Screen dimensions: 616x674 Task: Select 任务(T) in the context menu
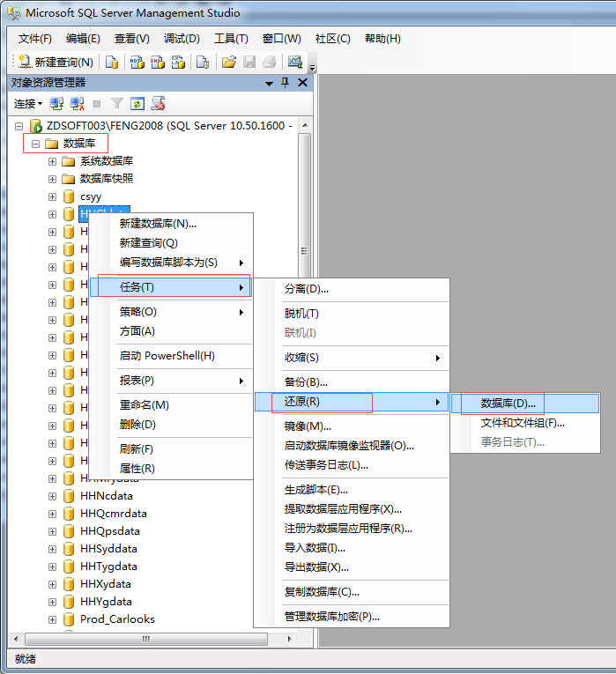(170, 287)
